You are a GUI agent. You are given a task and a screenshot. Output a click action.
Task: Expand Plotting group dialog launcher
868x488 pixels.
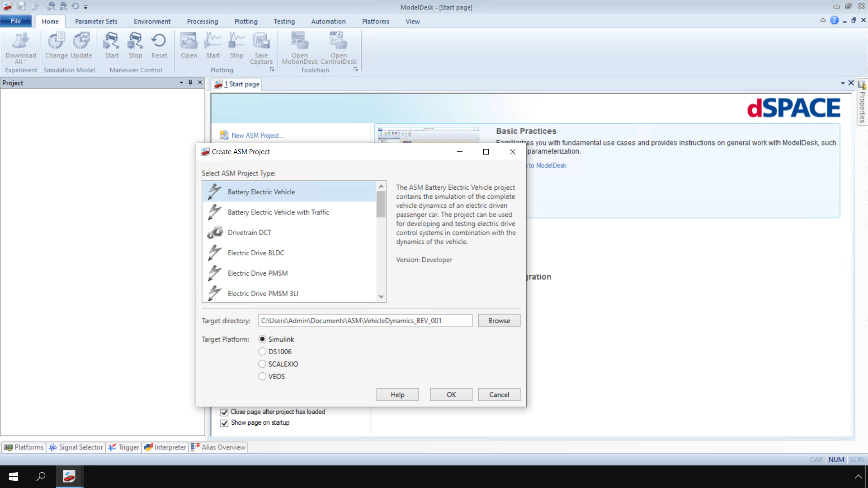tap(272, 70)
